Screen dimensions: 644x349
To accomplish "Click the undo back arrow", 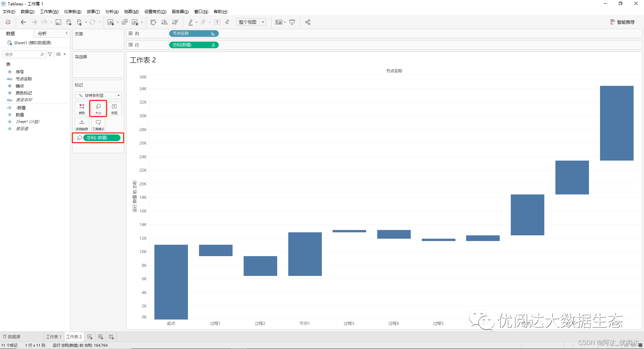I will coord(23,22).
